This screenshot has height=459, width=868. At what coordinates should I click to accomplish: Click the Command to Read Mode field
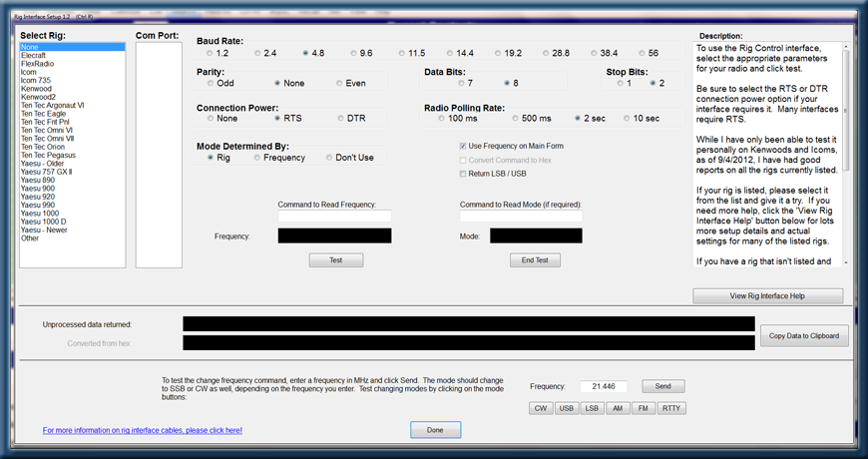click(521, 217)
